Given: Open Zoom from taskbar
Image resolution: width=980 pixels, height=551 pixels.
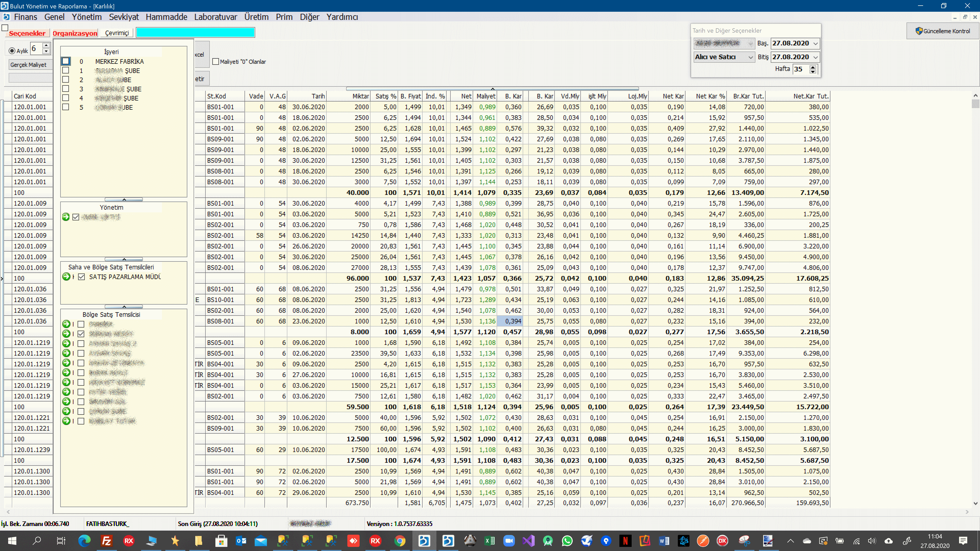Looking at the screenshot, I should pos(509,541).
